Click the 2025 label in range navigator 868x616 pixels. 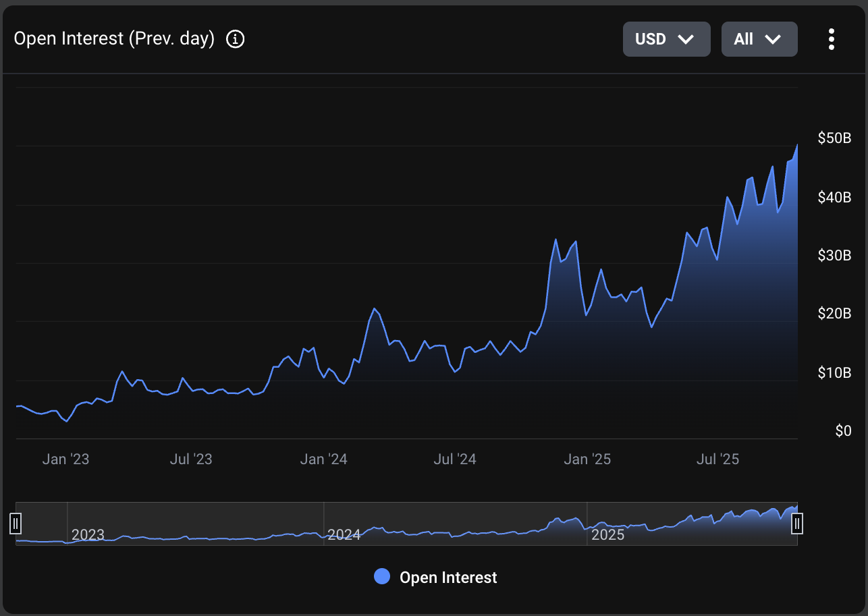607,535
